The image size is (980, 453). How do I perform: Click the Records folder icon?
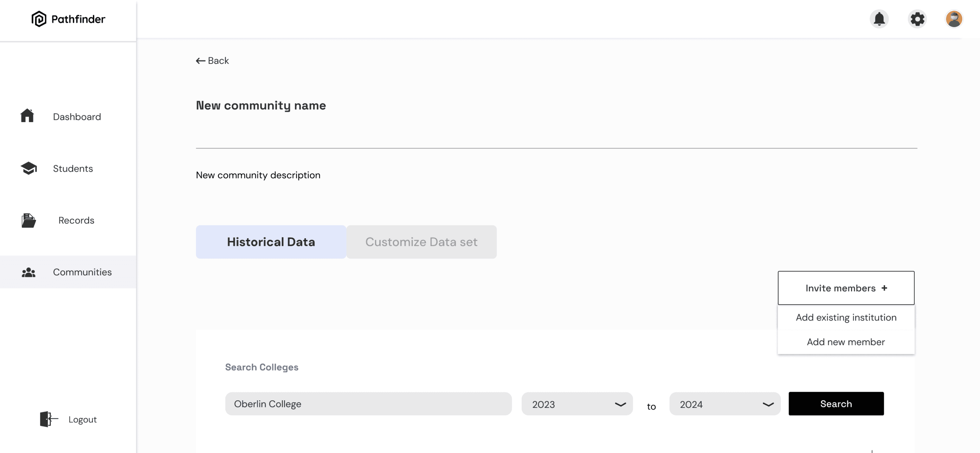tap(29, 220)
